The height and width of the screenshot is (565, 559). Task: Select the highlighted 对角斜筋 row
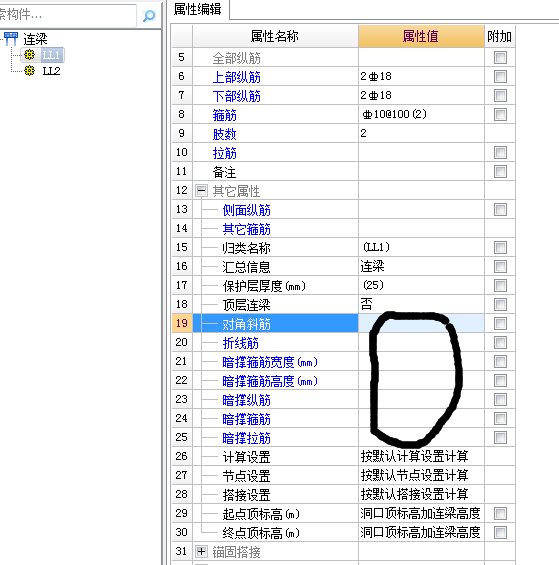point(276,323)
